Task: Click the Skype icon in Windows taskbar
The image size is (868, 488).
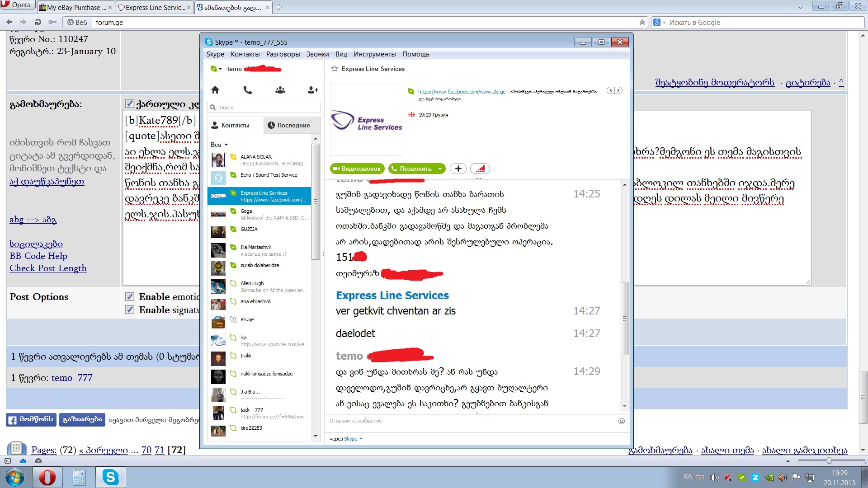Action: click(x=110, y=477)
